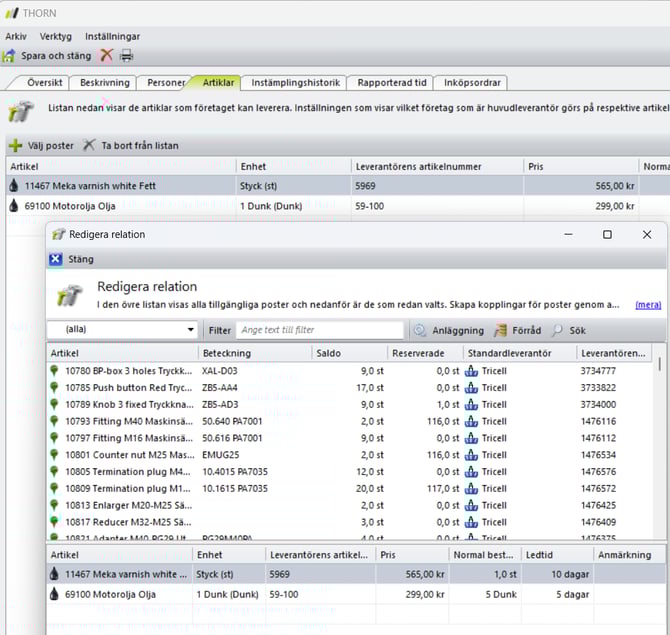Select row 10805 Termination plug
670x635 pixels.
coord(349,471)
